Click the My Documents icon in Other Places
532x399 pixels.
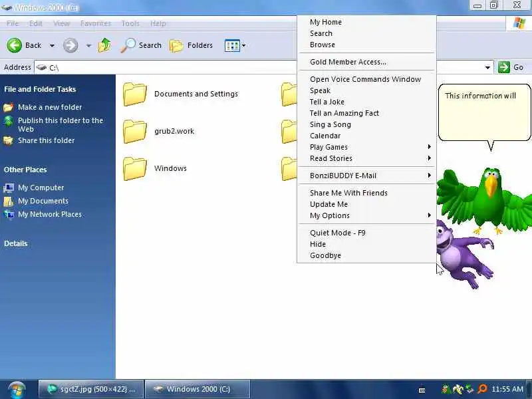click(x=9, y=201)
